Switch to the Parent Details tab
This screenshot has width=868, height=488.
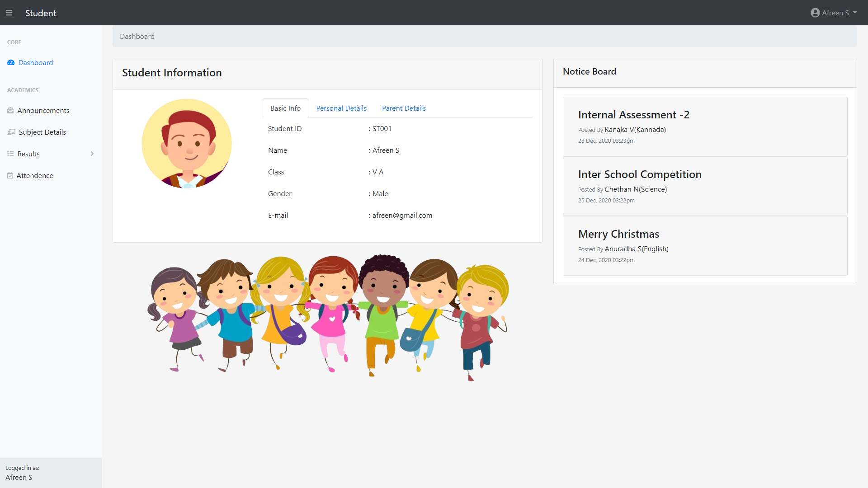pos(404,108)
